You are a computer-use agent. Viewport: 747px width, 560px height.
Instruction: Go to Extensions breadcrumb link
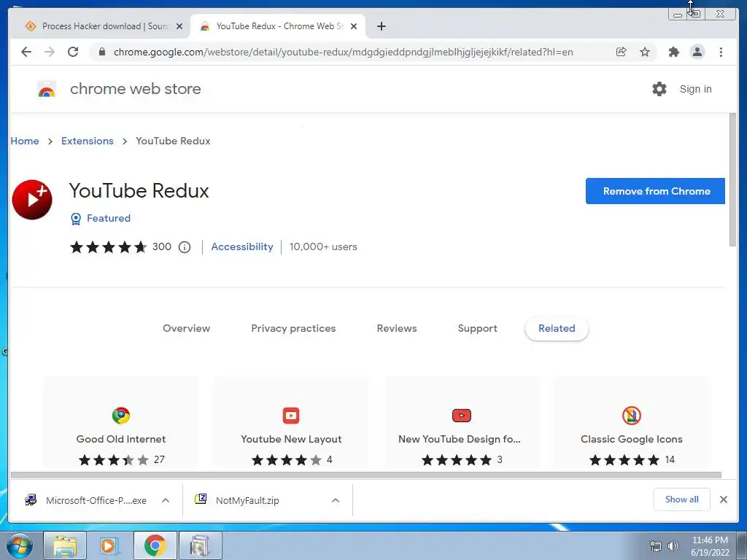(x=88, y=141)
